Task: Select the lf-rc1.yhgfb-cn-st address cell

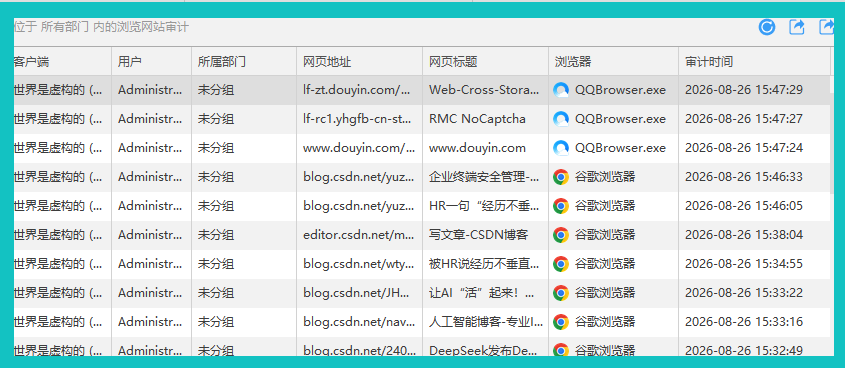Action: [359, 119]
